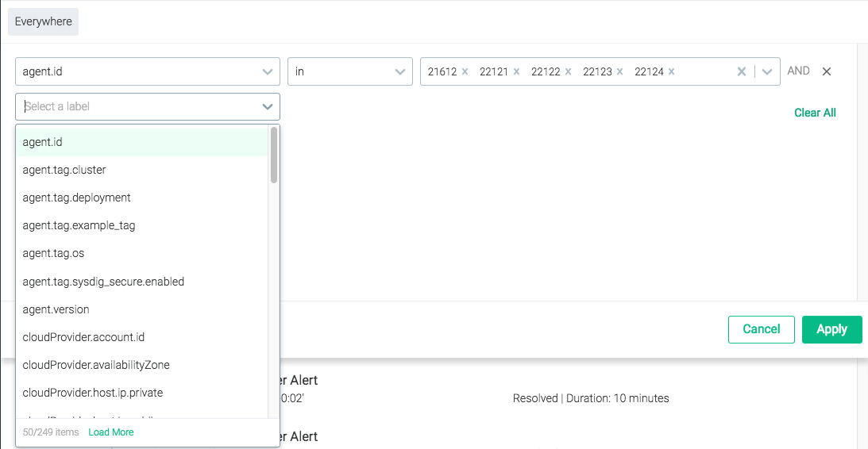Expand the values dropdown arrow
The image size is (868, 449).
tap(767, 71)
